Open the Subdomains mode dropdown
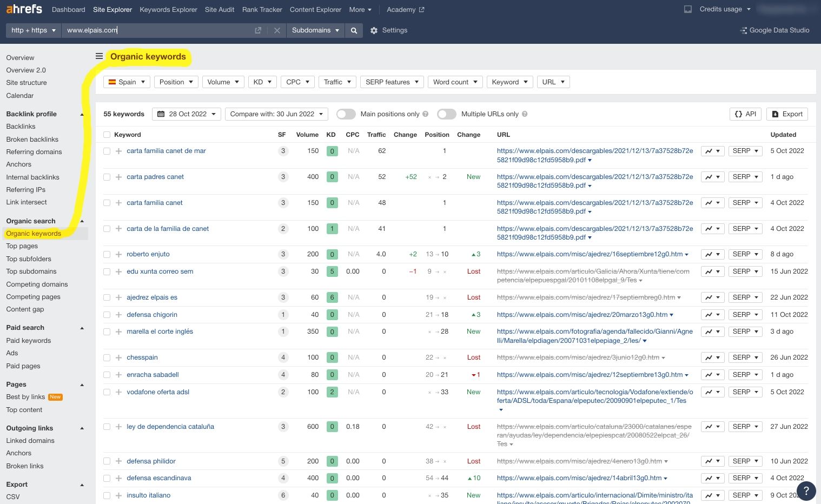The width and height of the screenshot is (821, 504). click(x=315, y=30)
